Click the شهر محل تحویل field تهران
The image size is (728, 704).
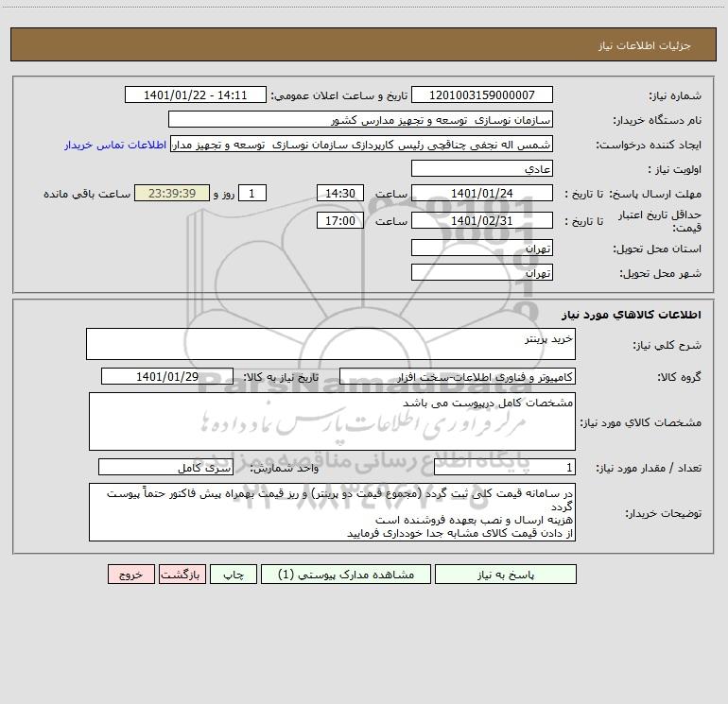tap(482, 272)
